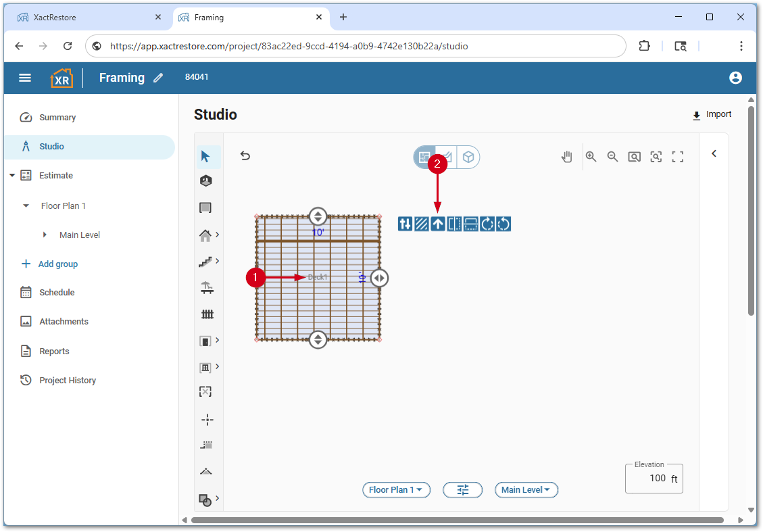Switch to 3D view mode
This screenshot has height=532, width=763.
pos(468,156)
